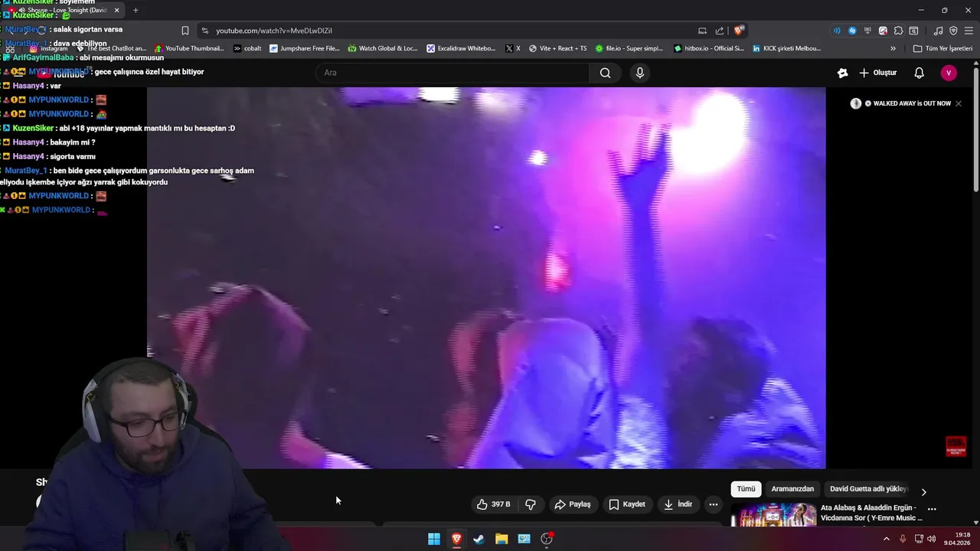Click the YouTube search field Ara

(452, 73)
